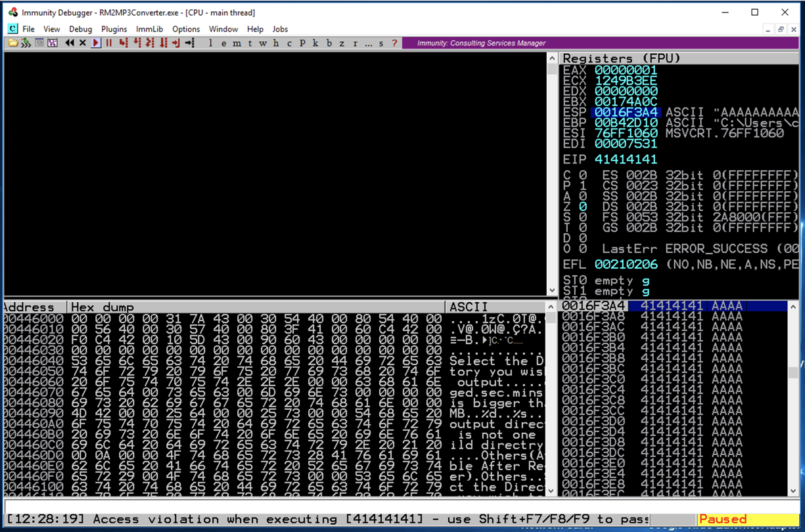Image resolution: width=805 pixels, height=532 pixels.
Task: Show handles via 'h' toolbar button
Action: pyautogui.click(x=276, y=43)
